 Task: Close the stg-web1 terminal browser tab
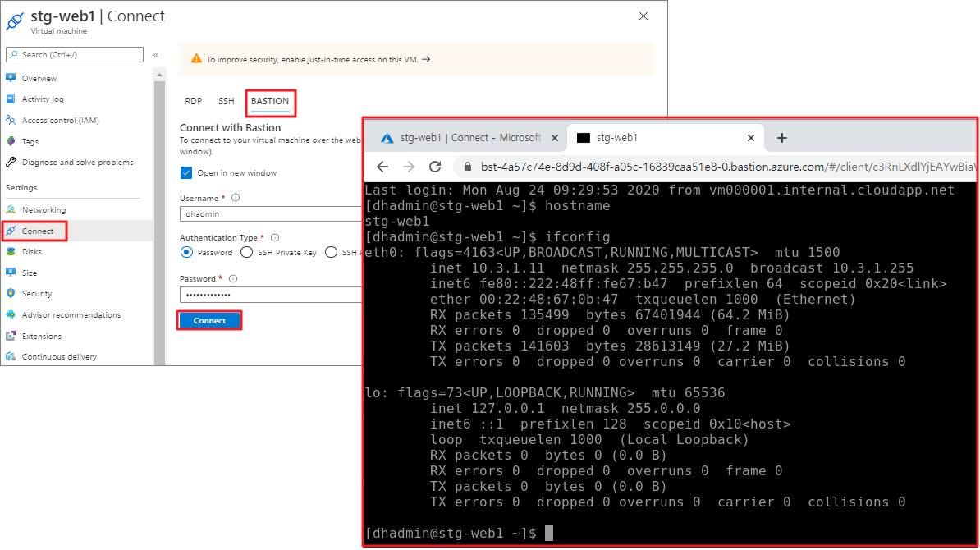tap(751, 138)
